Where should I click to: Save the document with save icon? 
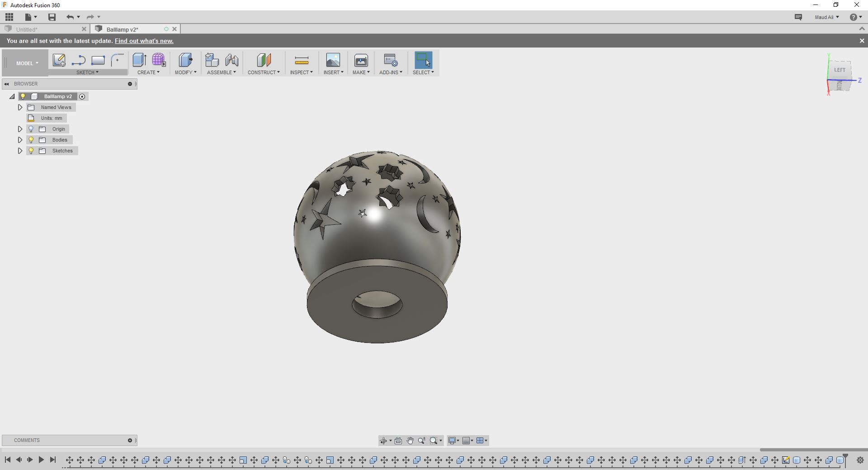coord(52,17)
